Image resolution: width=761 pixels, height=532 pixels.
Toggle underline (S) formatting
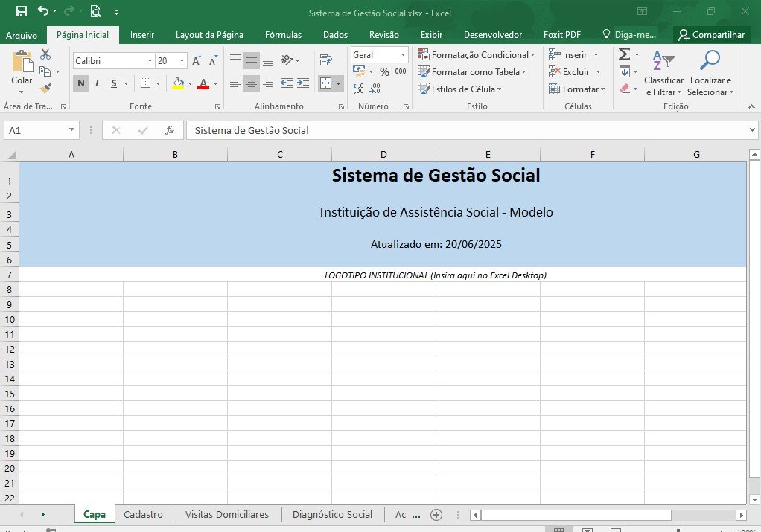[x=114, y=83]
